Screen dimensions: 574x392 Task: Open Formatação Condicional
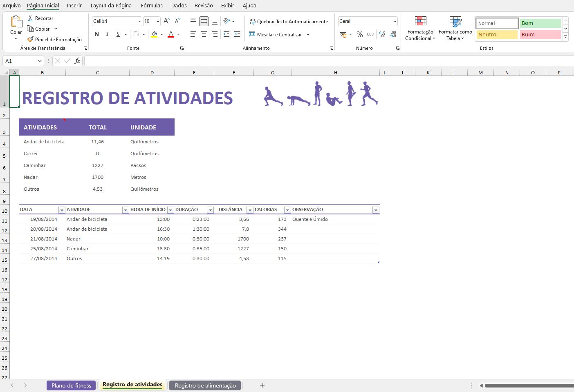(x=420, y=28)
